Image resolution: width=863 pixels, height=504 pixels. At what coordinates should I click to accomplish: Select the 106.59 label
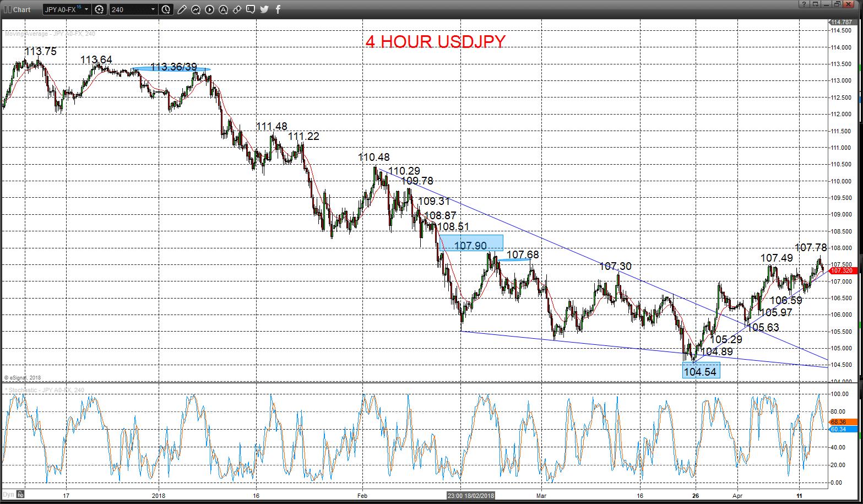click(x=786, y=300)
